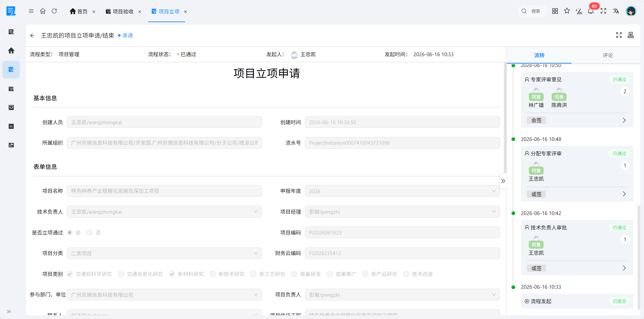
Task: Switch to the 评论 tab
Action: point(608,55)
